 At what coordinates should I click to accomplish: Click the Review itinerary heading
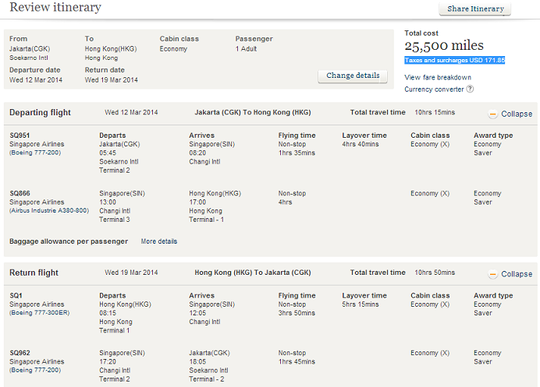coord(55,7)
